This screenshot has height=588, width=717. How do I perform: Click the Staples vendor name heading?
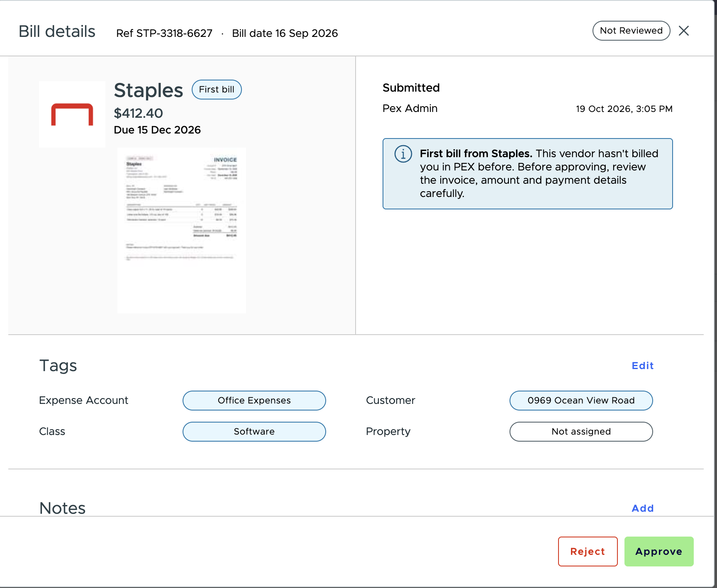(149, 90)
